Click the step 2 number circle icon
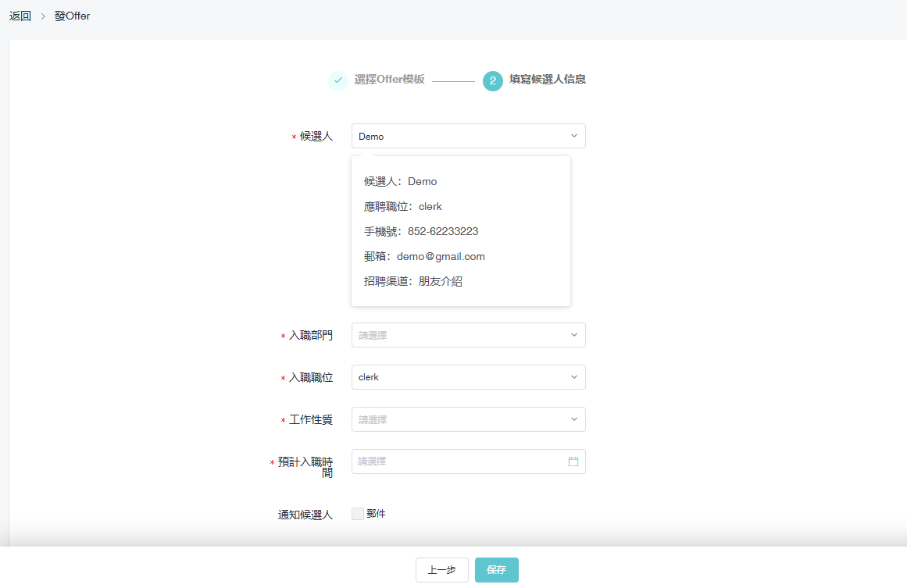Image resolution: width=907 pixels, height=588 pixels. pos(492,80)
